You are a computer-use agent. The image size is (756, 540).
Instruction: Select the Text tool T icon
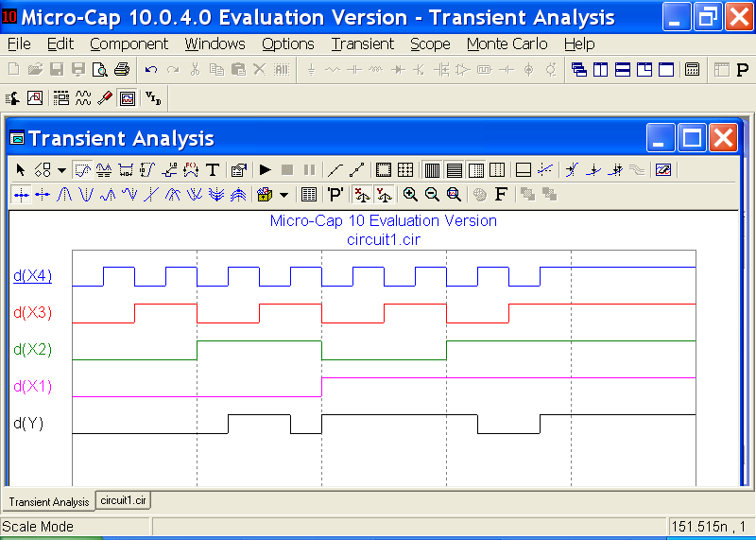point(213,170)
